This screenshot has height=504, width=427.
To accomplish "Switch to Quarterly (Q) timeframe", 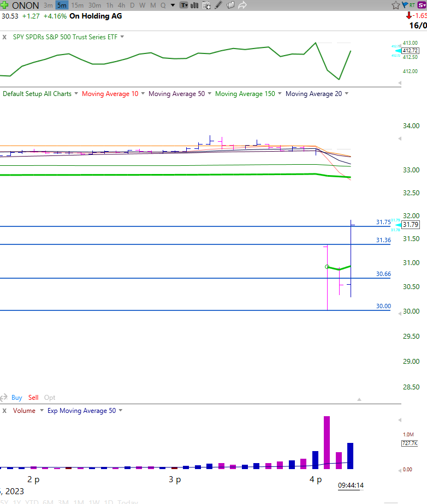I will click(163, 5).
